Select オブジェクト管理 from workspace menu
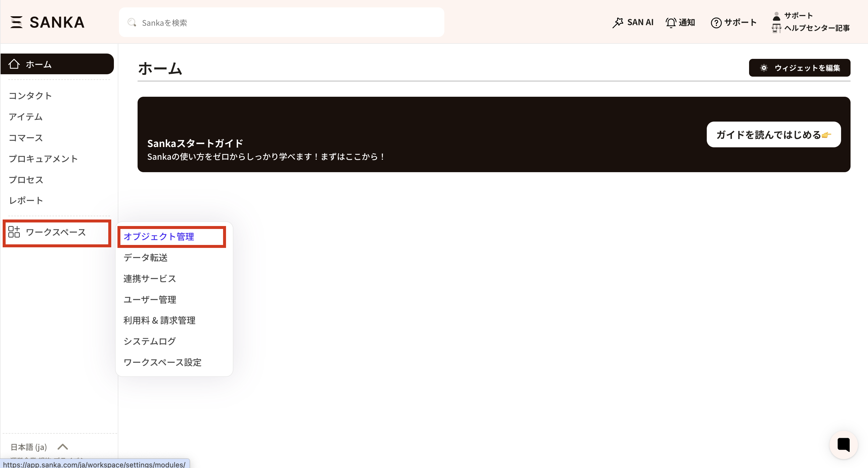Screen dimensions: 868x468 coord(159,237)
